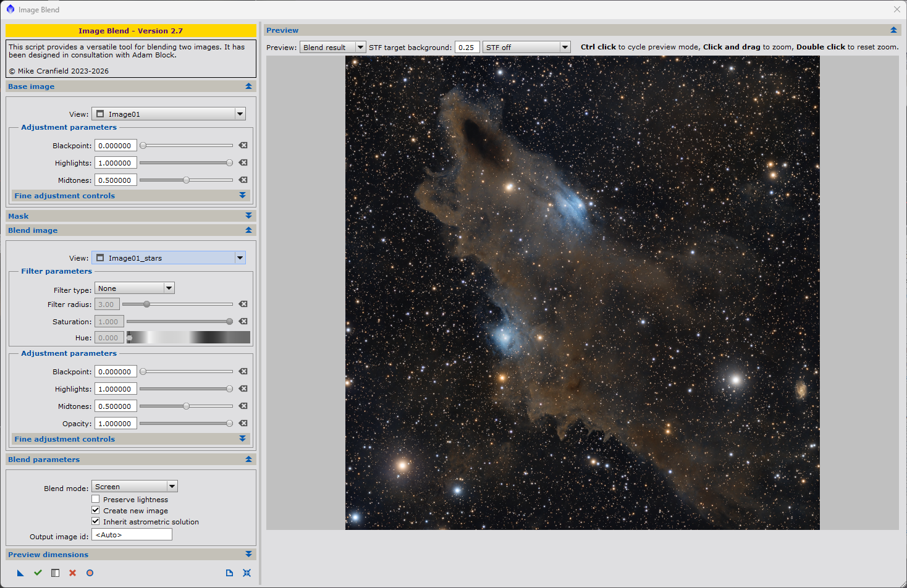The image size is (907, 588).
Task: Click the Output image id field
Action: click(132, 535)
